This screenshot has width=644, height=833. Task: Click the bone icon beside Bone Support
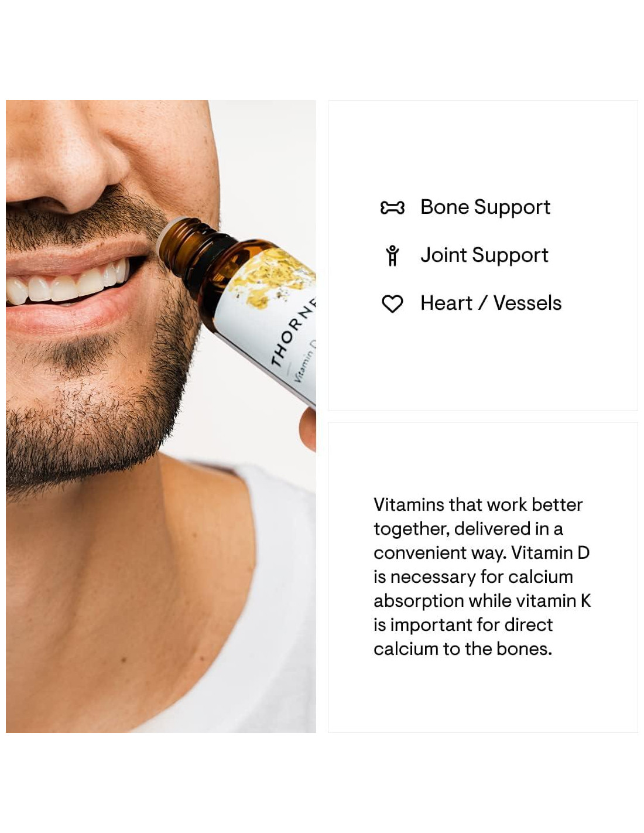392,207
